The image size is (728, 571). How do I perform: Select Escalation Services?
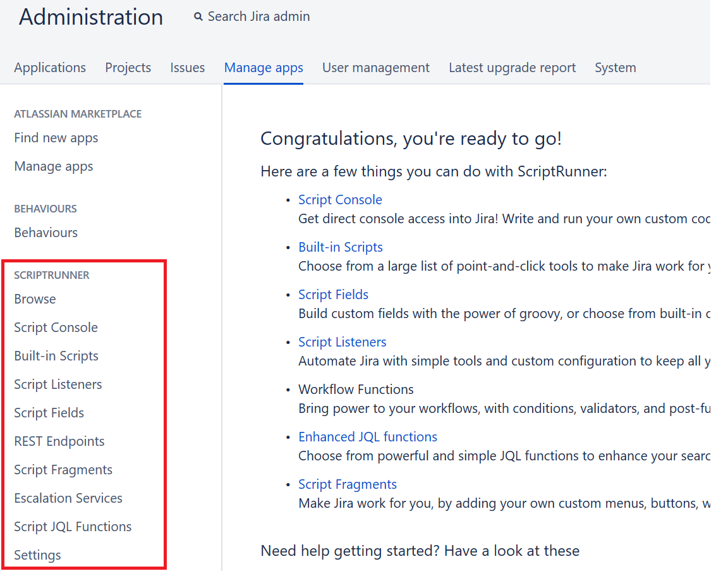point(68,498)
